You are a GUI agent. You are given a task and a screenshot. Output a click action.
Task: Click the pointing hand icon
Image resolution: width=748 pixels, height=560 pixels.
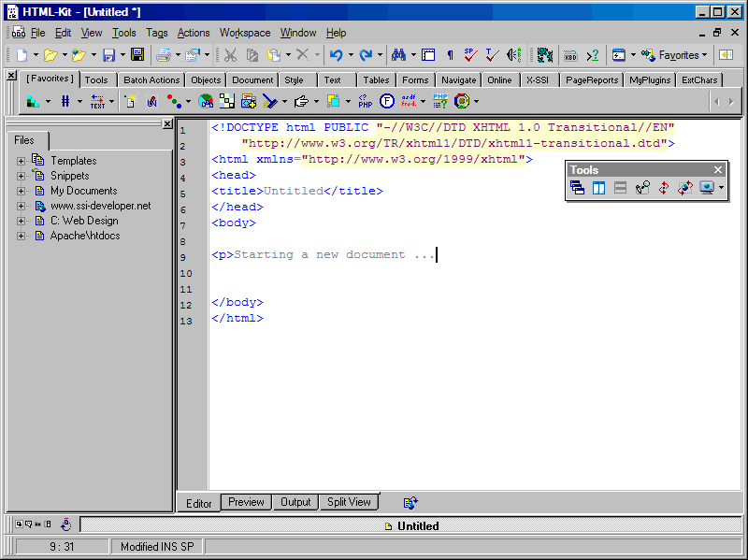pos(301,101)
